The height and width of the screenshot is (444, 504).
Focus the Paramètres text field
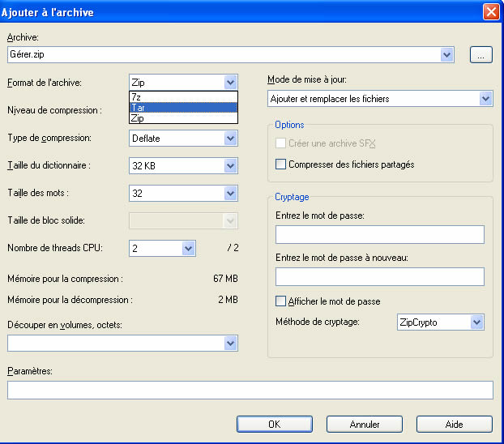[250, 391]
